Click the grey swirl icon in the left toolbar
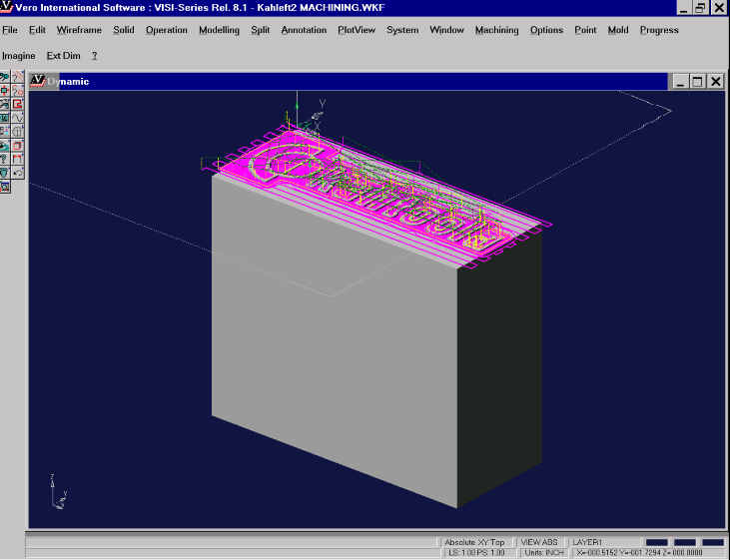 click(5, 104)
